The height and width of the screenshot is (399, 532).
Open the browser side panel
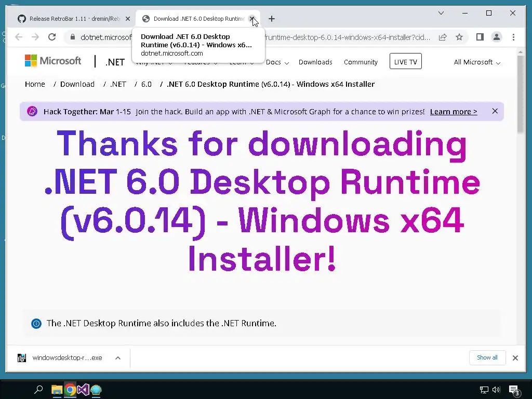(480, 37)
